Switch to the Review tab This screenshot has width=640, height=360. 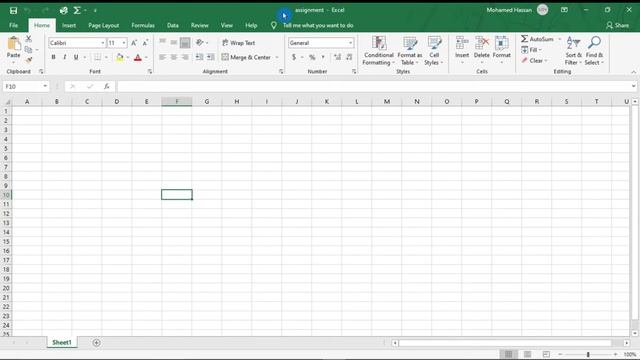[200, 25]
